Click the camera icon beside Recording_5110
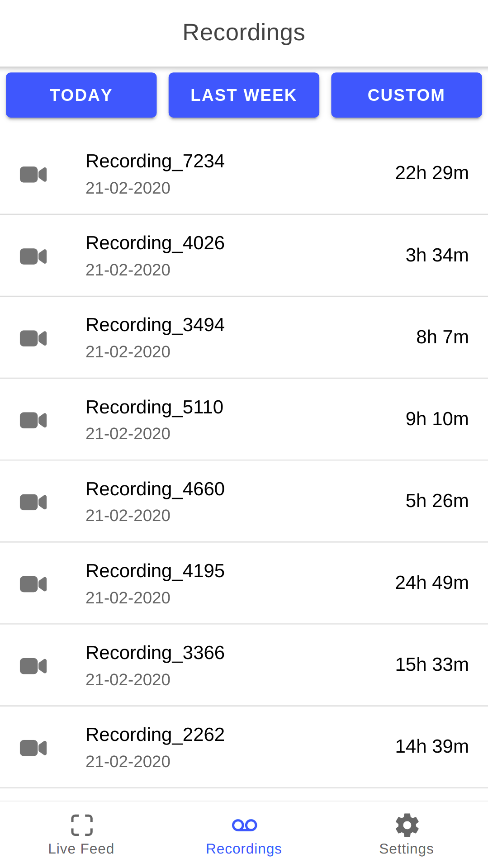This screenshot has height=868, width=488. [33, 420]
